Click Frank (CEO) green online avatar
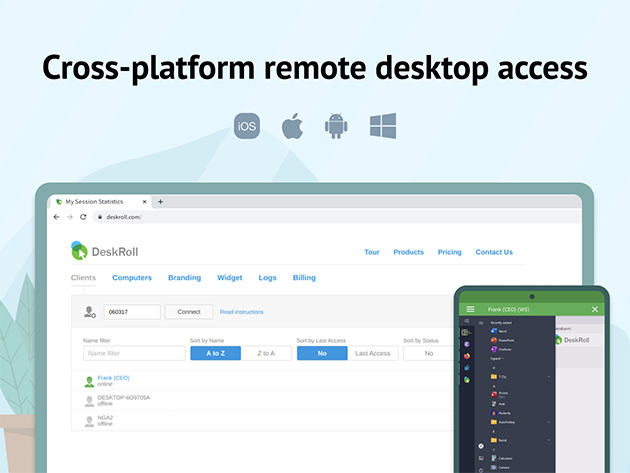This screenshot has width=630, height=473. click(x=89, y=381)
